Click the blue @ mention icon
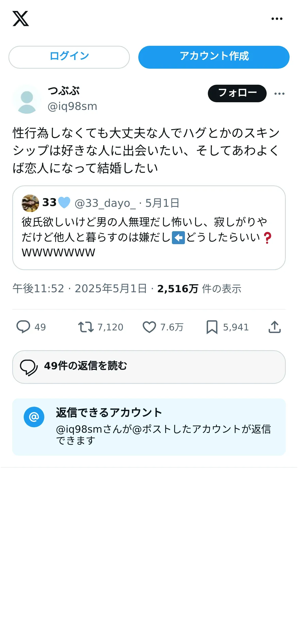Viewport: 298px width, 644px height. coord(34,417)
